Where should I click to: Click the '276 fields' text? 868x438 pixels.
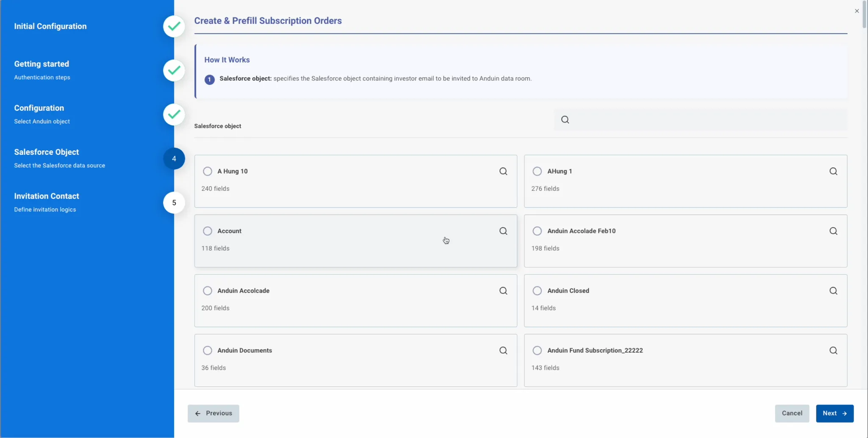tap(545, 189)
